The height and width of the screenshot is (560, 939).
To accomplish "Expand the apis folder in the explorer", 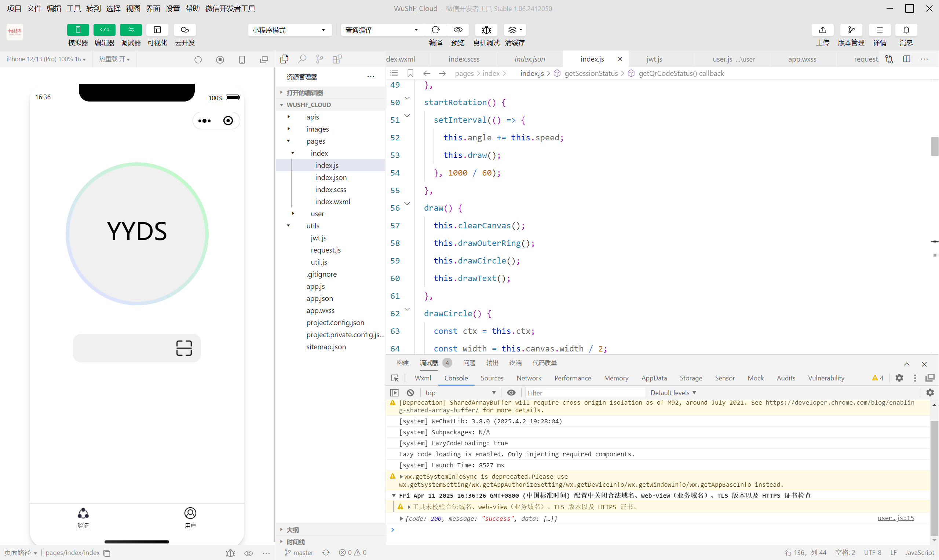I will coord(313,117).
